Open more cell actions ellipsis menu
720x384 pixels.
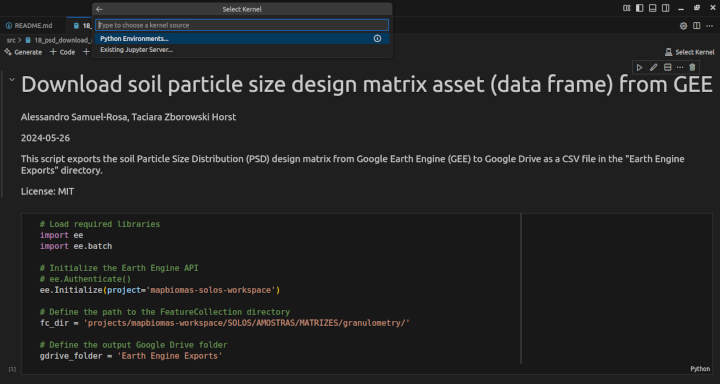click(x=680, y=68)
